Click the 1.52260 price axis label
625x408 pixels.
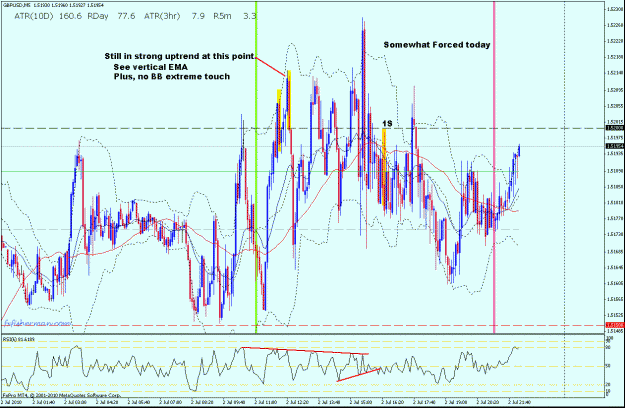(615, 25)
